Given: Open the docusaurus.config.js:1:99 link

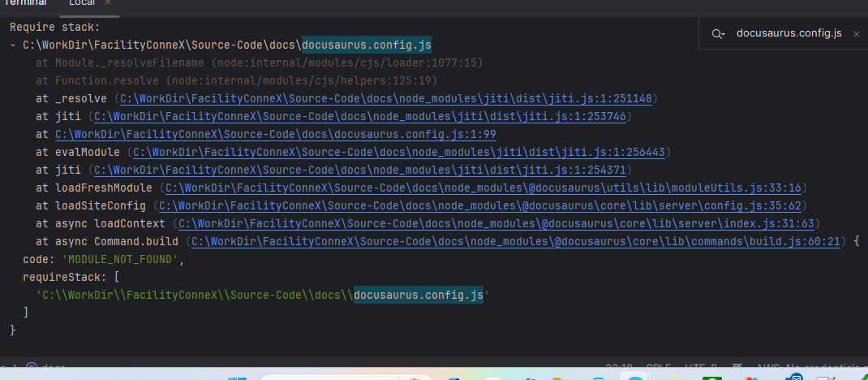Looking at the screenshot, I should click(x=276, y=134).
